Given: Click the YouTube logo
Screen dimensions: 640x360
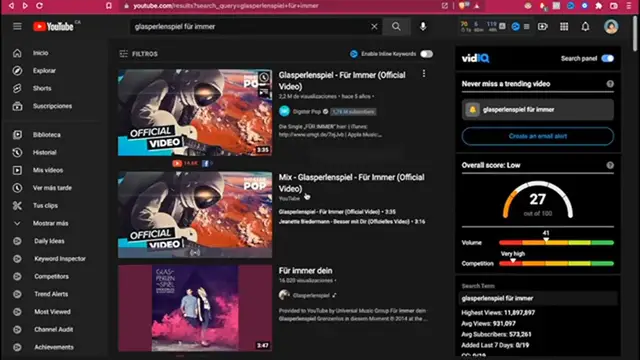Looking at the screenshot, I should tap(53, 27).
